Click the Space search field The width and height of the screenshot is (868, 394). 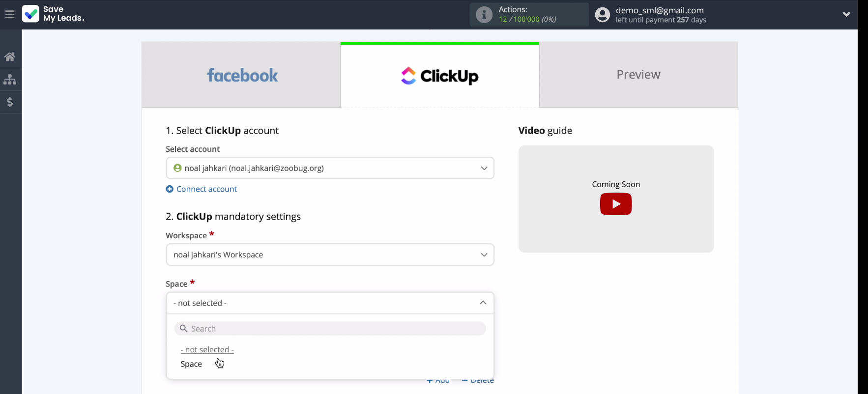pyautogui.click(x=330, y=329)
